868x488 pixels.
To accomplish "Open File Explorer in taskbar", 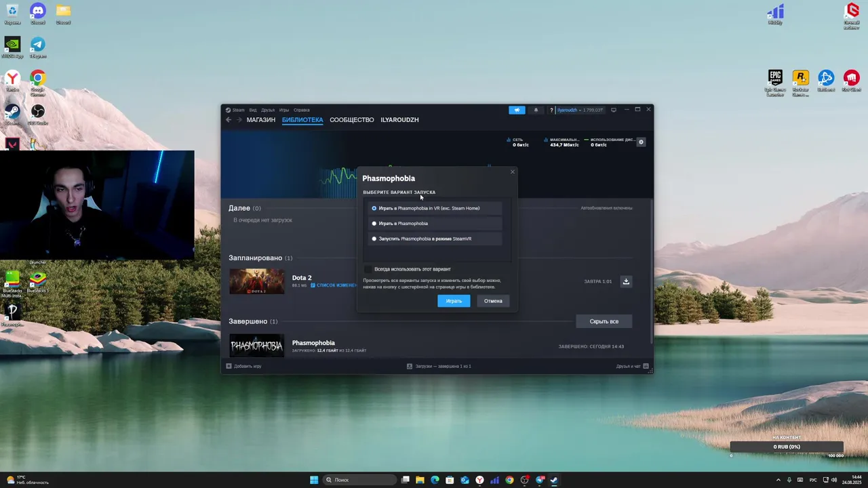I will click(x=420, y=480).
